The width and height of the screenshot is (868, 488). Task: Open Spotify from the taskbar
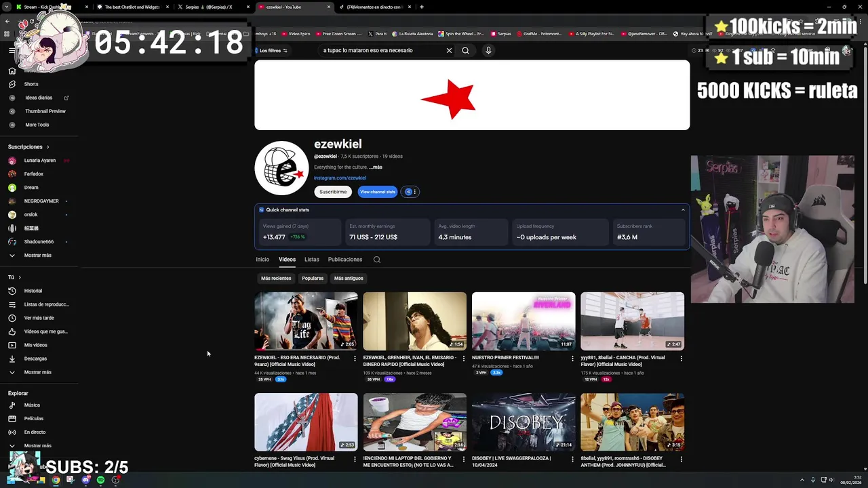[101, 480]
